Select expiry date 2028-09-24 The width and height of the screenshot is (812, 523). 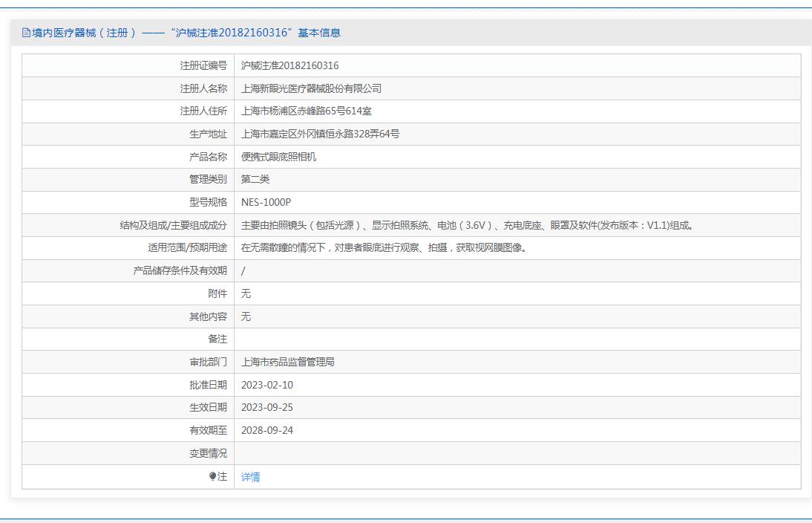[267, 430]
